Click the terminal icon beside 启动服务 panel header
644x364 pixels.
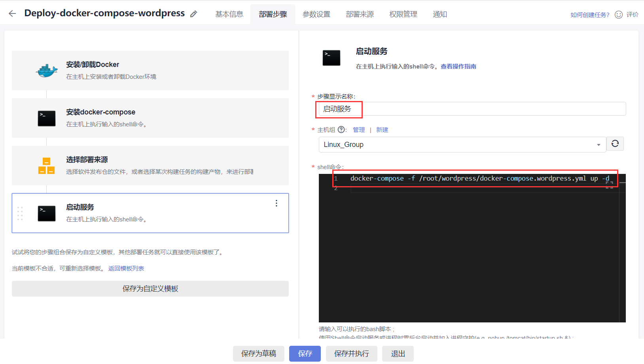[331, 58]
